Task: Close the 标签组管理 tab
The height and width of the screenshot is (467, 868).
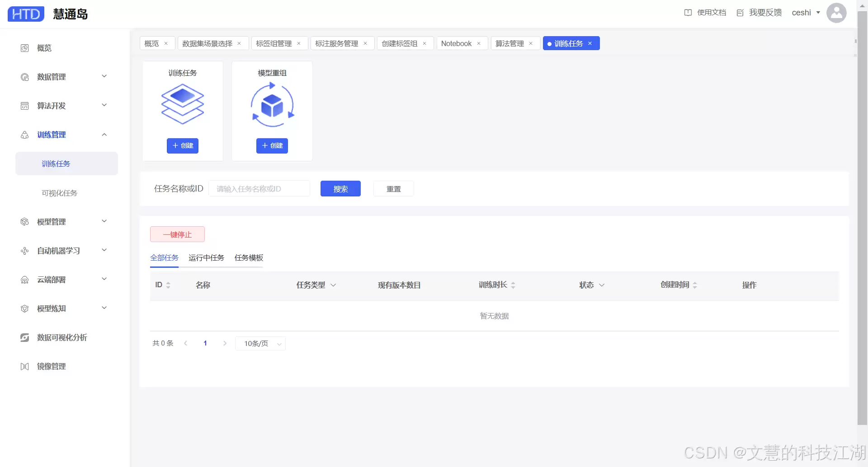Action: (x=299, y=43)
